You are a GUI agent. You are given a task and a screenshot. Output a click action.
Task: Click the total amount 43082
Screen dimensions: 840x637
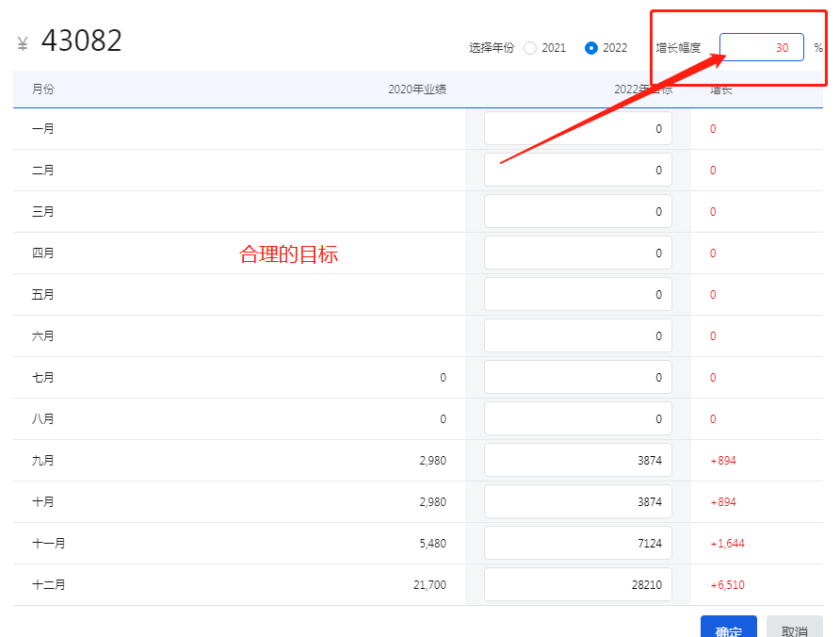[x=82, y=41]
